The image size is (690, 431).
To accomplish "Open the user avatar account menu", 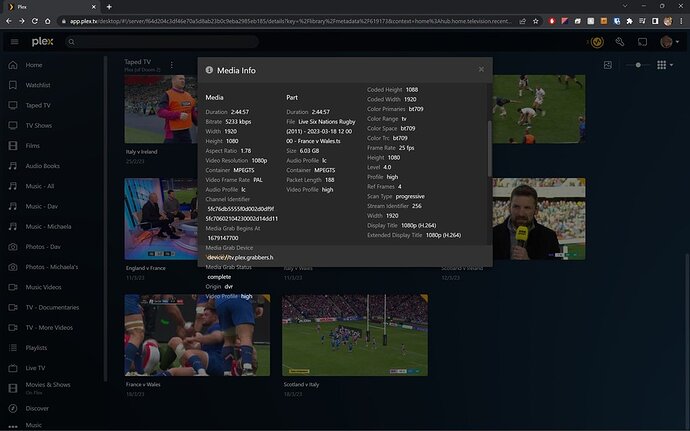I will click(x=669, y=42).
